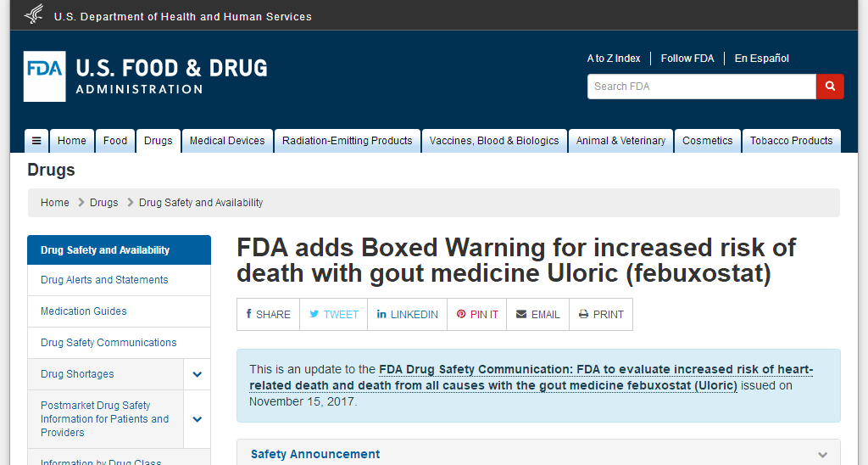This screenshot has width=868, height=465.
Task: Open the A to Z Index link
Action: tap(614, 59)
